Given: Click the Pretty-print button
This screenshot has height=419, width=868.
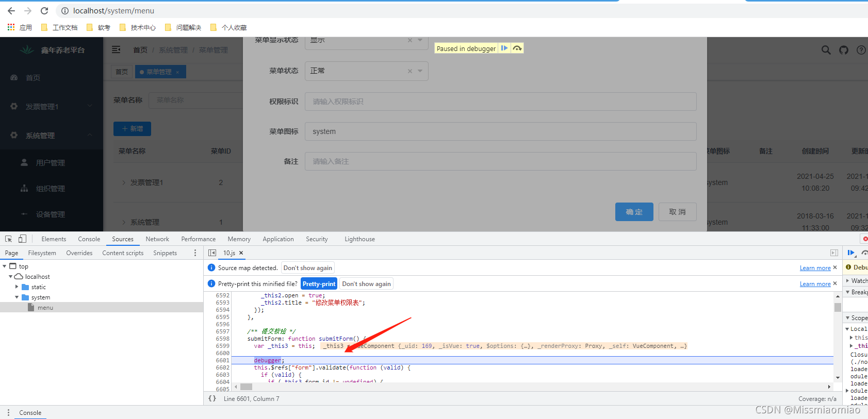Looking at the screenshot, I should [x=319, y=284].
